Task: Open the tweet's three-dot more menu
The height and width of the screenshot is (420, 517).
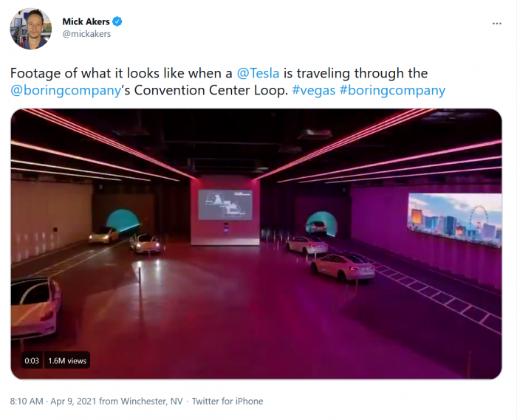Action: [497, 24]
